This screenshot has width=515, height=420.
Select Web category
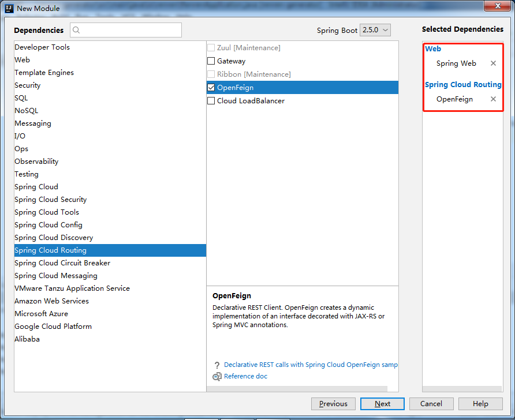click(x=110, y=60)
